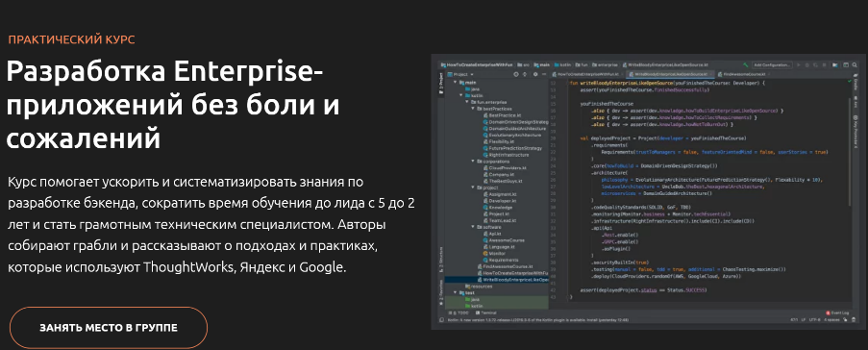Click the locate file target icon in Project panel

click(x=516, y=74)
